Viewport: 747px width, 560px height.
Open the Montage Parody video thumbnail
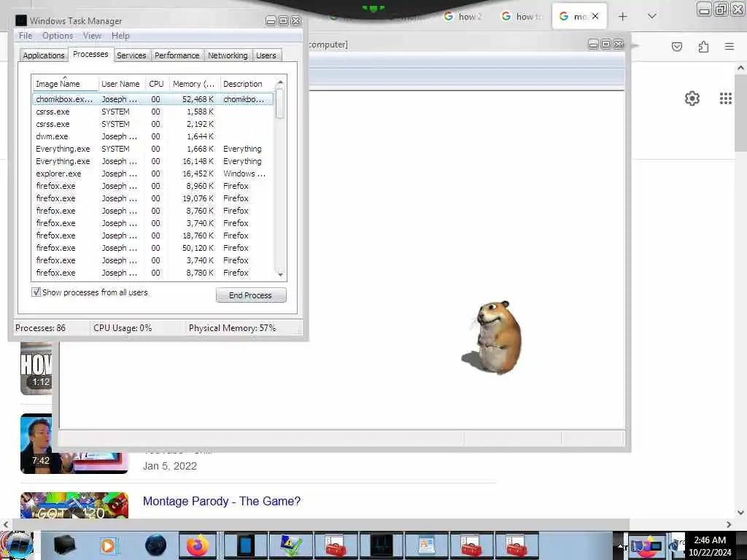pyautogui.click(x=74, y=505)
